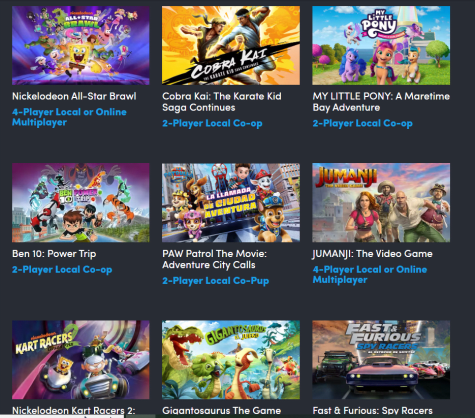Select Ben 10's 2-Player Local Co-op label
This screenshot has width=475, height=418.
[x=62, y=270]
